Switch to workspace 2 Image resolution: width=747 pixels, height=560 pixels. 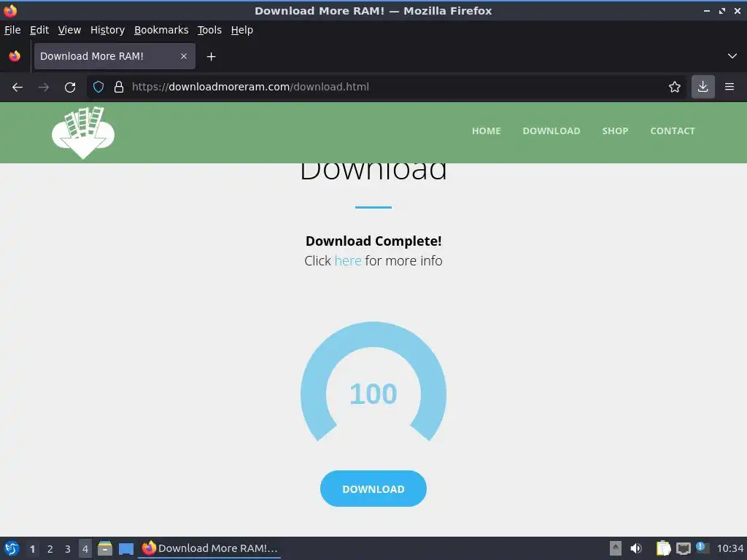(x=50, y=549)
